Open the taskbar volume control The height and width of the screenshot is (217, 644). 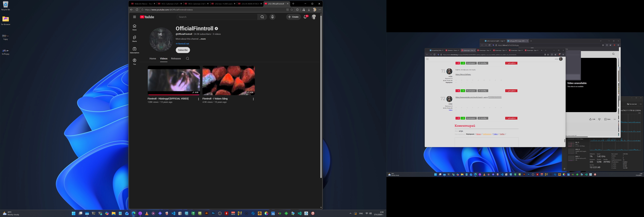tap(370, 213)
